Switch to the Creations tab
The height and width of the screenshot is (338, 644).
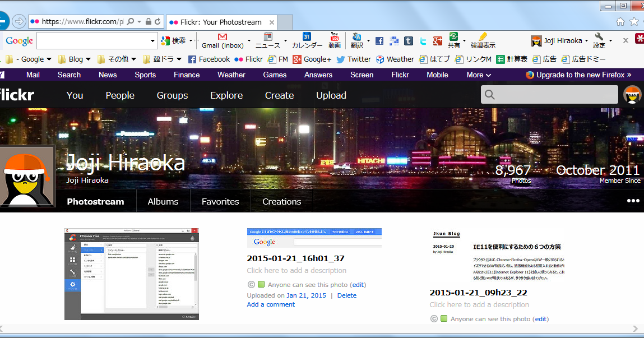pyautogui.click(x=282, y=201)
